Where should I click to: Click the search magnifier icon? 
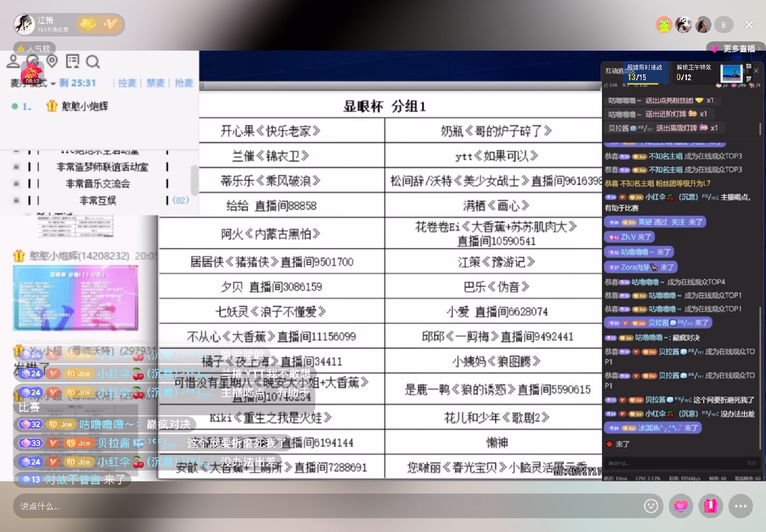[x=93, y=62]
